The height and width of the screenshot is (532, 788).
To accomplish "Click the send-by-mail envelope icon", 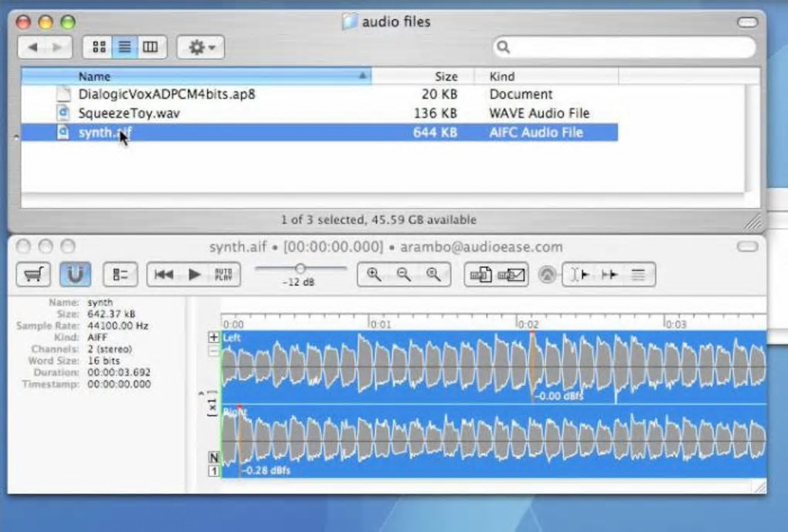I will [511, 275].
